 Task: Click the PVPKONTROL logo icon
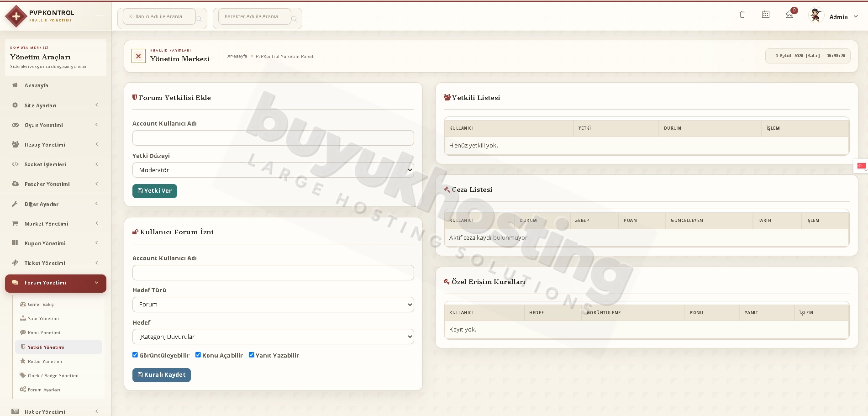pos(16,16)
